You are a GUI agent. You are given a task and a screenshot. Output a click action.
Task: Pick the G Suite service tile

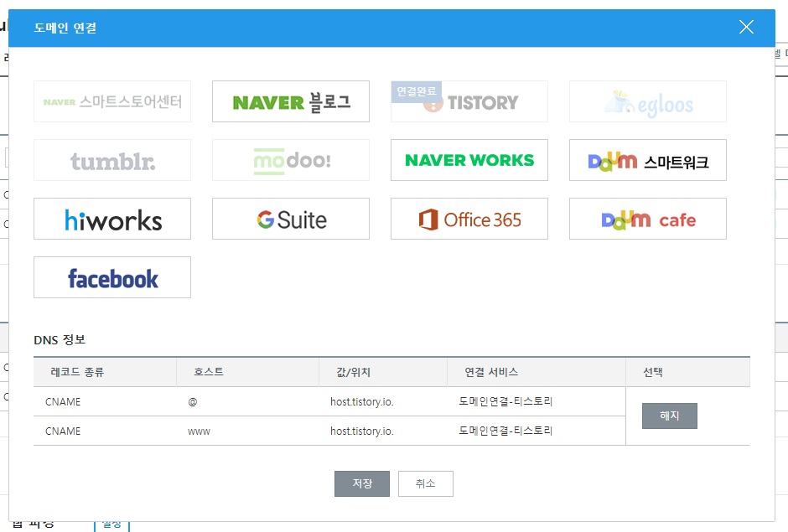point(291,219)
